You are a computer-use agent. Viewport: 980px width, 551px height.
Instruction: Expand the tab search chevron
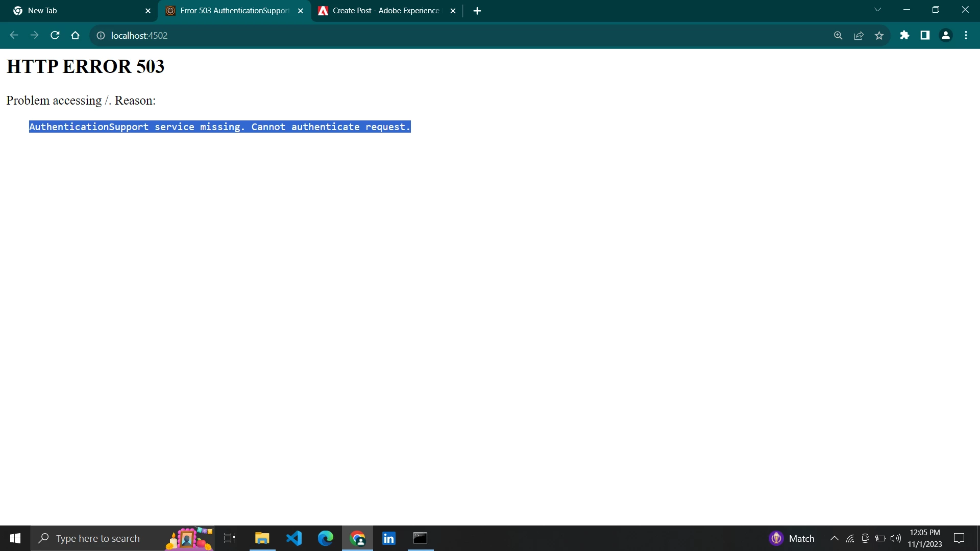[x=877, y=10]
